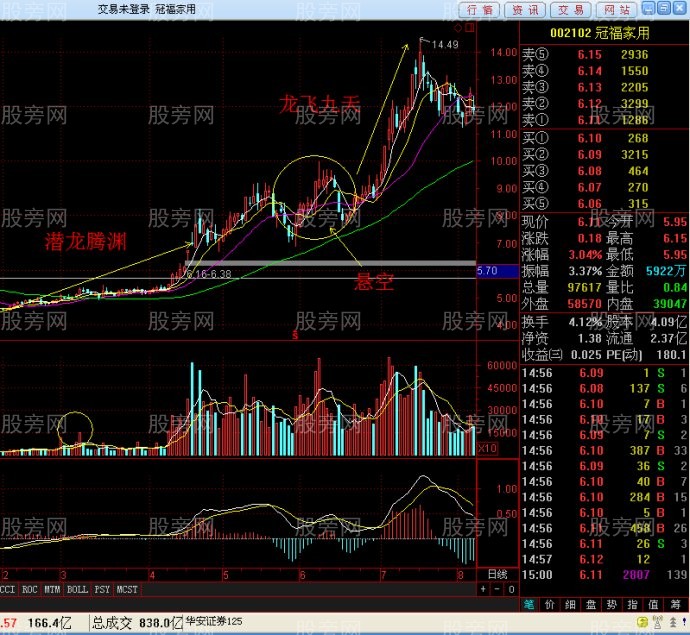Image resolution: width=690 pixels, height=635 pixels.
Task: Click the PE(动) 180.1 value
Action: 672,355
